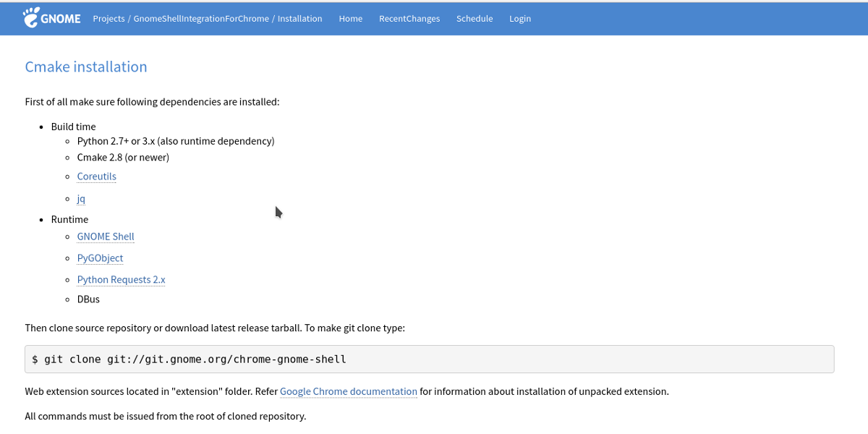Click the 'Runtime' list item
Image resolution: width=868 pixels, height=434 pixels.
69,219
